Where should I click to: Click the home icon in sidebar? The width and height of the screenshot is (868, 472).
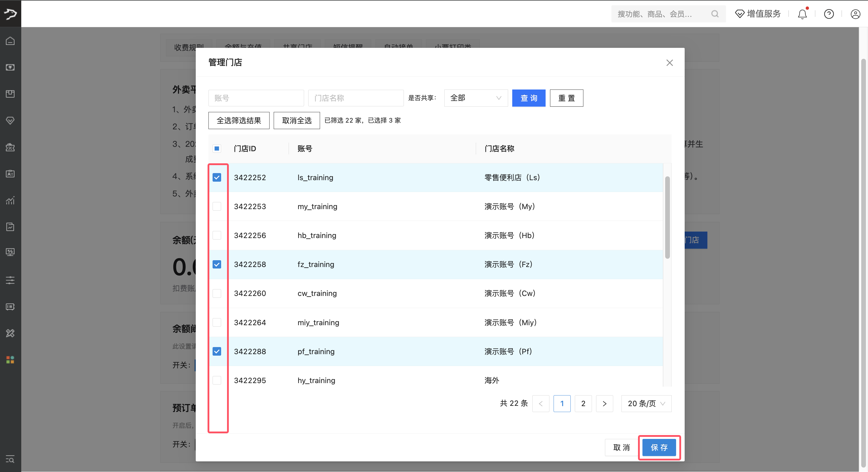point(10,41)
